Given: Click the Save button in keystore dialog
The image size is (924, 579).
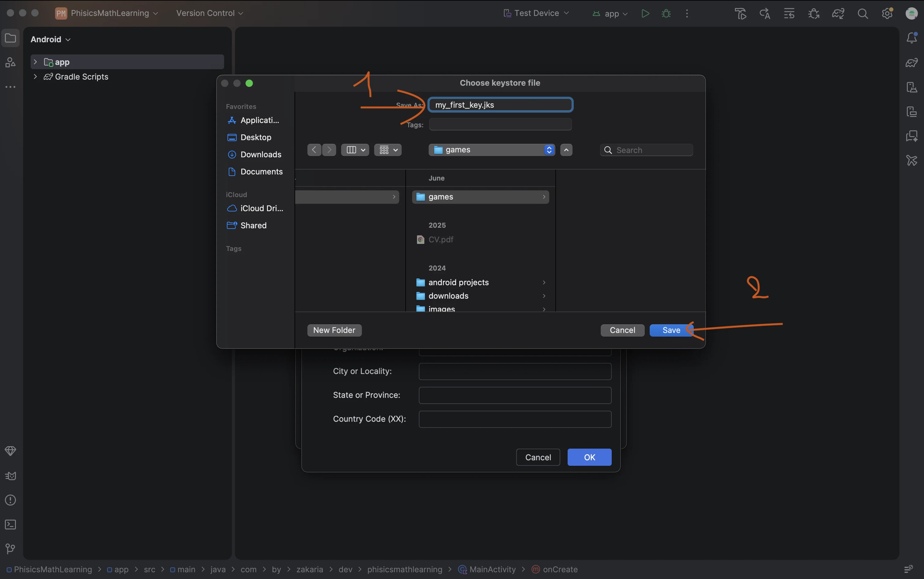Looking at the screenshot, I should pyautogui.click(x=671, y=330).
